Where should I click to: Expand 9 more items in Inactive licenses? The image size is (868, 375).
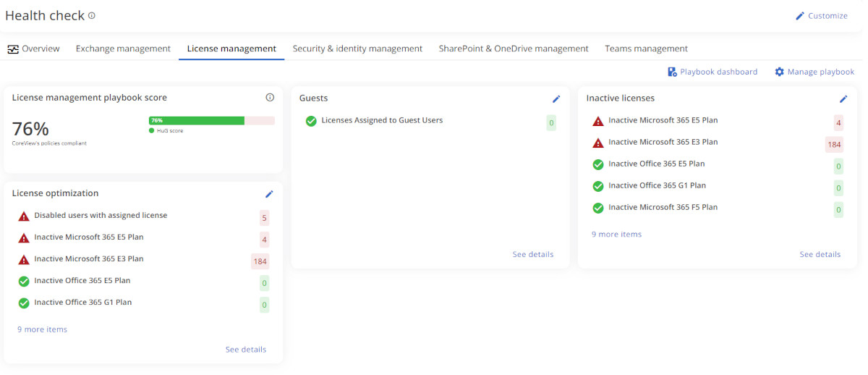(x=616, y=235)
